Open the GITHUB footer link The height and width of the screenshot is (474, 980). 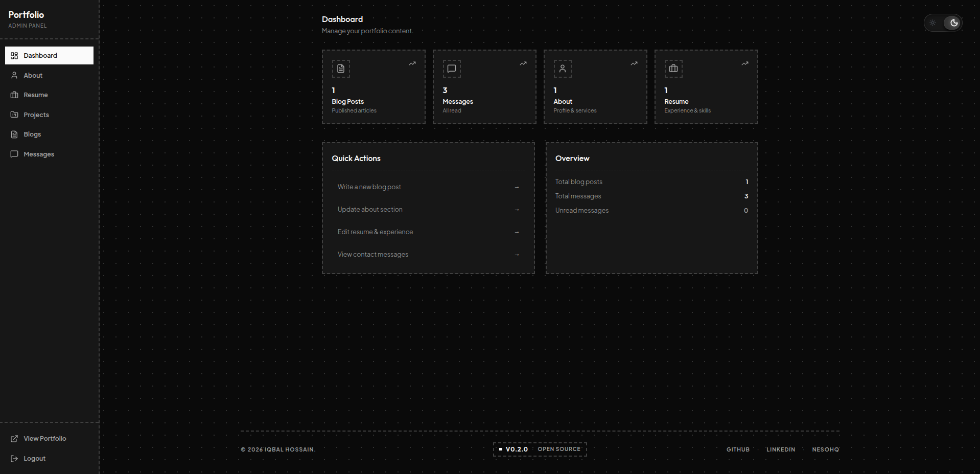pos(737,449)
